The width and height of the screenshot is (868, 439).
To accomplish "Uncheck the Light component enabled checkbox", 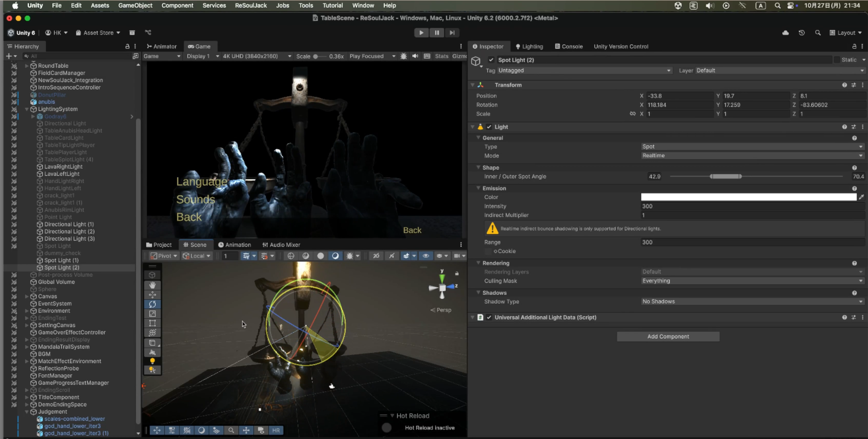I will pos(489,127).
